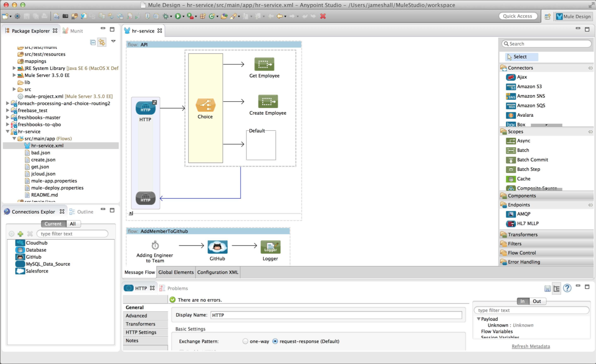This screenshot has width=596, height=364.
Task: Pick the AMQP endpoint
Action: click(518, 214)
